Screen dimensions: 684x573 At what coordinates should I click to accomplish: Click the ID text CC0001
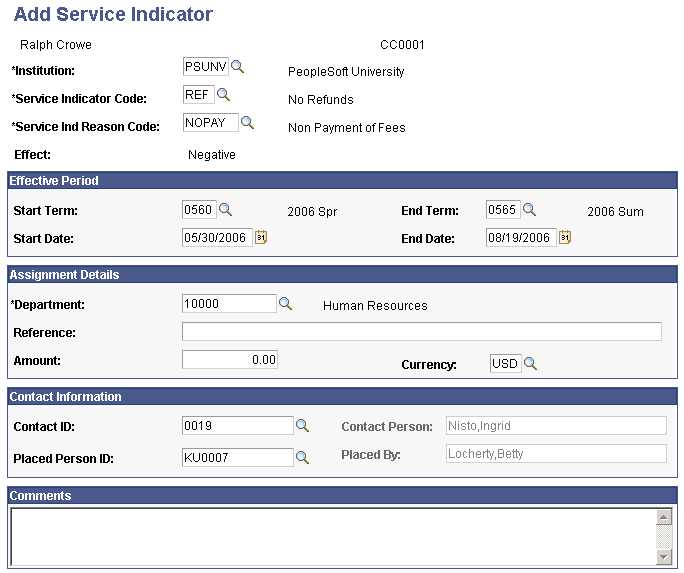(402, 44)
